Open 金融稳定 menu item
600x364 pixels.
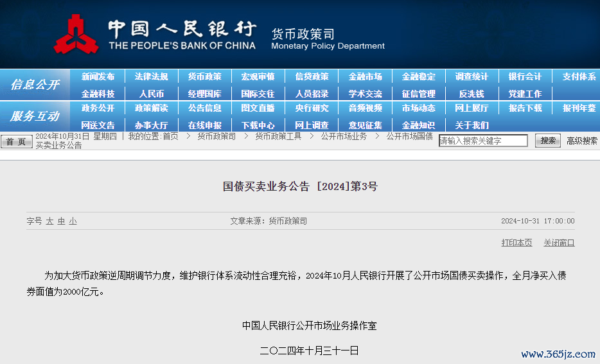(x=418, y=77)
